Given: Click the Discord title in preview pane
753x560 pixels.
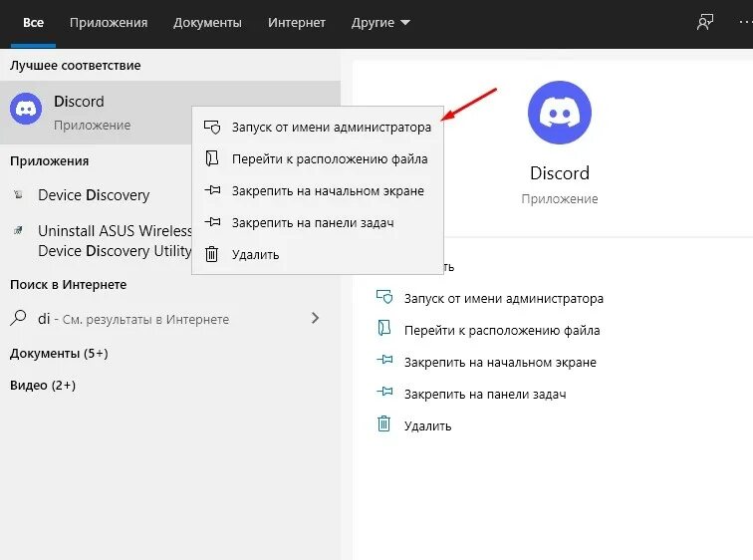Looking at the screenshot, I should click(x=560, y=173).
